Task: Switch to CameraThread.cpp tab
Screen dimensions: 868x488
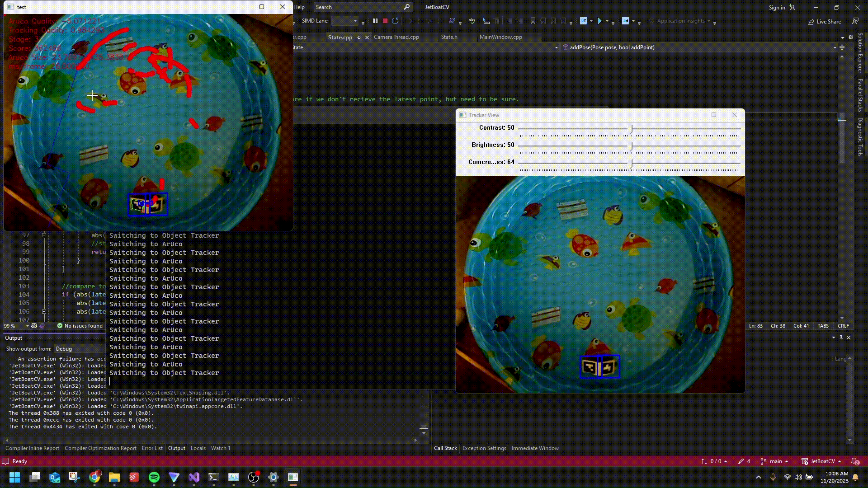Action: click(396, 37)
